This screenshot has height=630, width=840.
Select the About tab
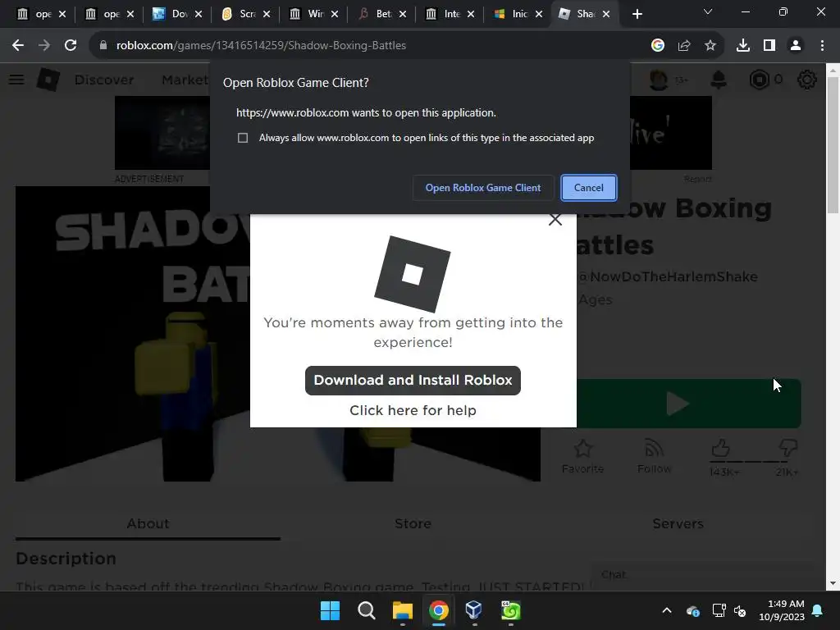point(148,523)
